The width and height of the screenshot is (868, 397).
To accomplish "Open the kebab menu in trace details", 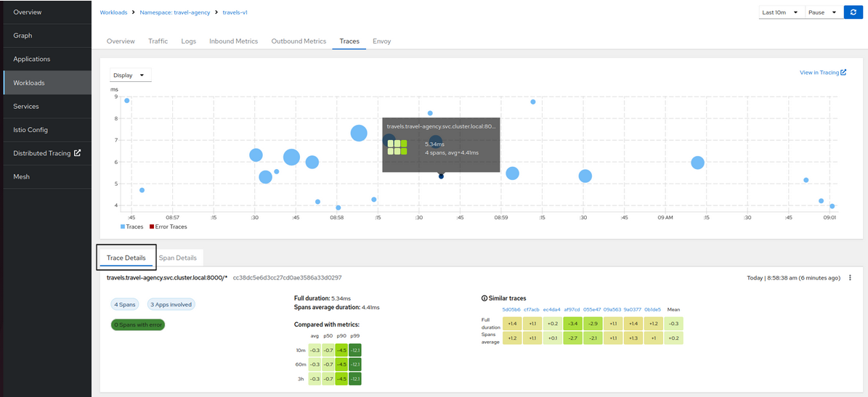I will [851, 278].
